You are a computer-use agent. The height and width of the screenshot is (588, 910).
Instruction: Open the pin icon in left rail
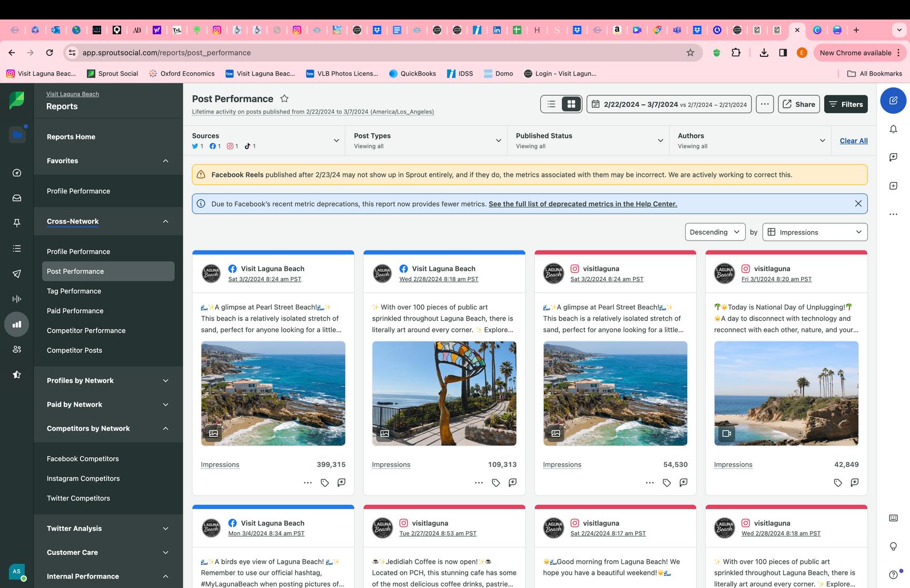pyautogui.click(x=17, y=223)
